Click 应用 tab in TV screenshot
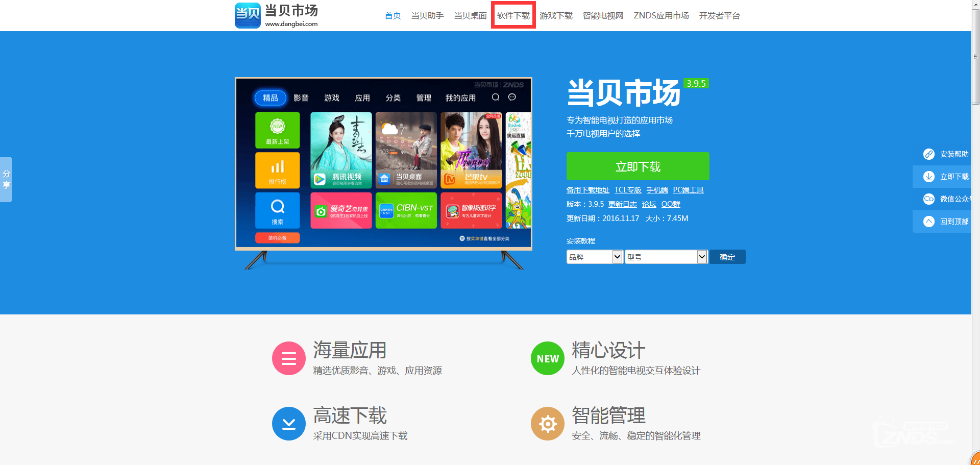Image resolution: width=980 pixels, height=465 pixels. pyautogui.click(x=362, y=98)
